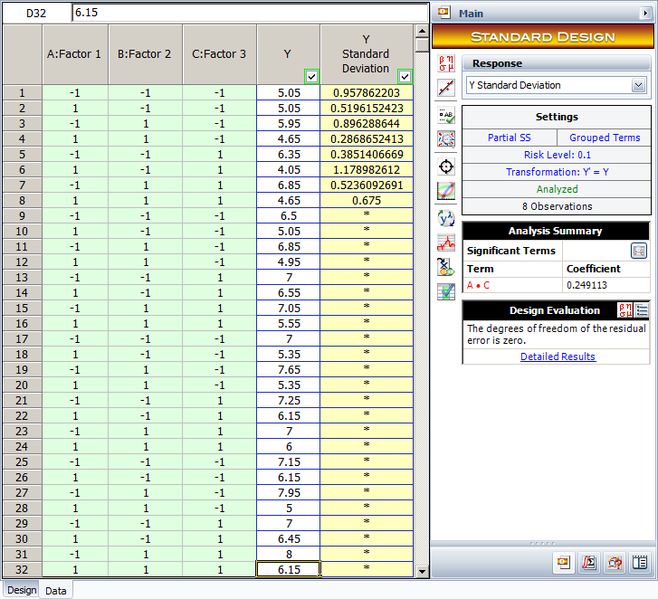
Task: Switch to the Design tab
Action: (x=21, y=590)
